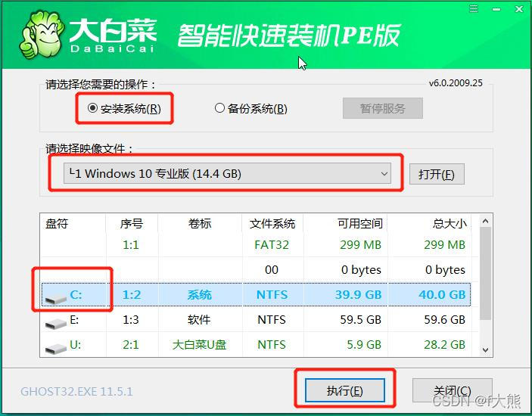Click the 39.9 GB free space cell
Viewport: 532px width, 416px height.
[358, 295]
